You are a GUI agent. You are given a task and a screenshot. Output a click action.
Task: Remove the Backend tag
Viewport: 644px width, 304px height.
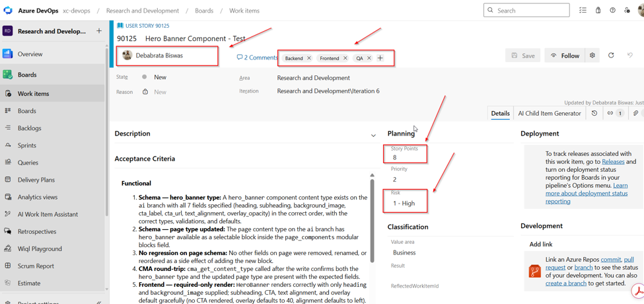tap(309, 58)
